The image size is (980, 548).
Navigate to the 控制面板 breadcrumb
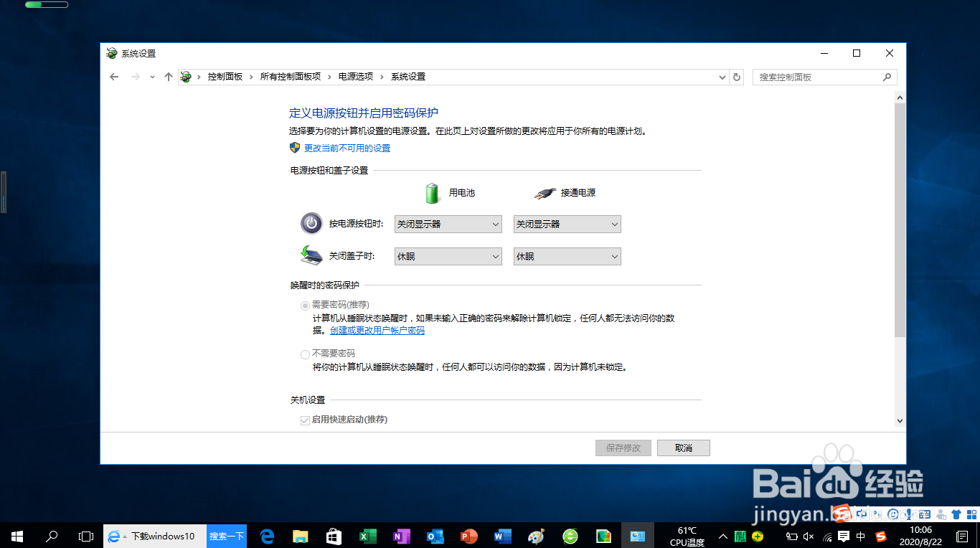coord(225,77)
